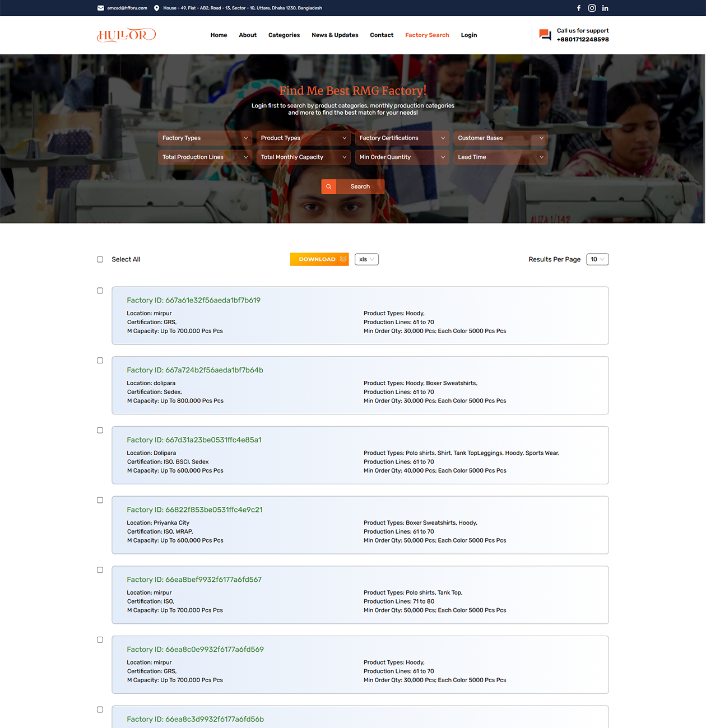Open the About menu item
This screenshot has width=706, height=728.
248,35
